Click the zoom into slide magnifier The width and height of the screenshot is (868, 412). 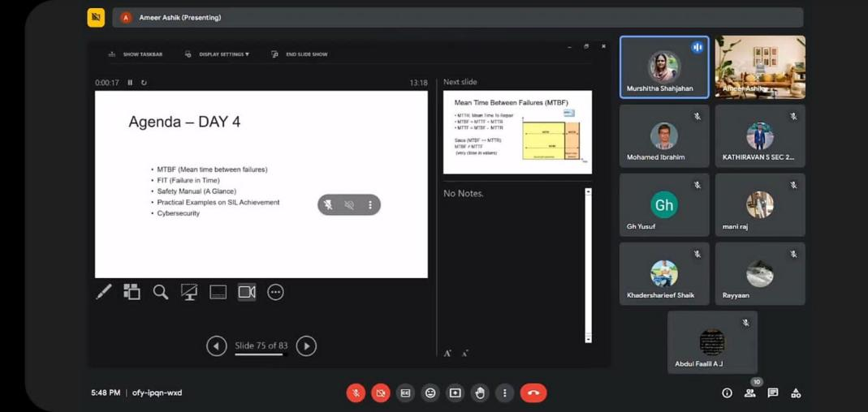click(x=161, y=292)
